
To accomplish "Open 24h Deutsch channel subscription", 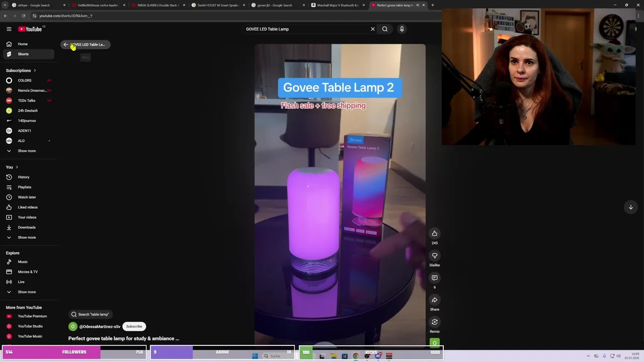I will tap(28, 111).
